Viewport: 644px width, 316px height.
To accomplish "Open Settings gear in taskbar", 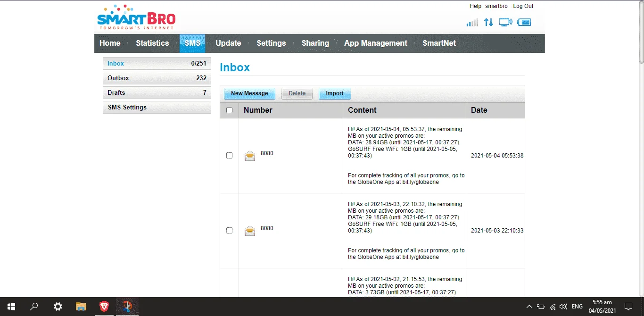I will tap(58, 307).
